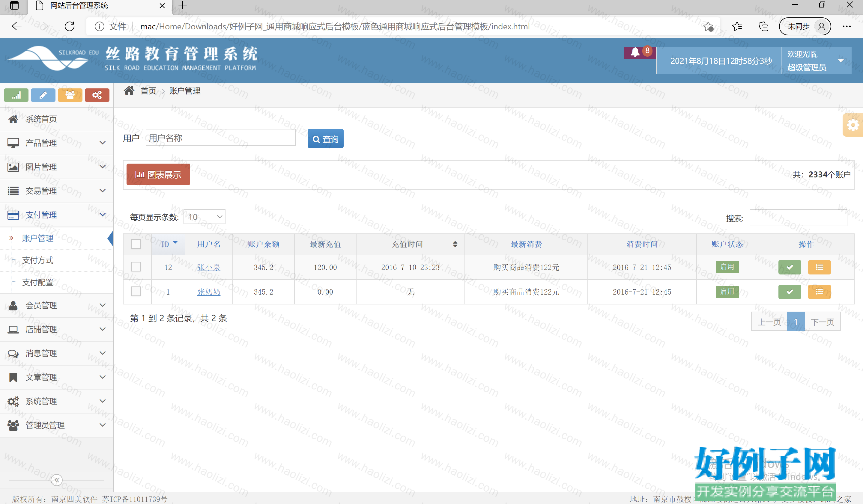Expand the 交易管理 menu
Screen dimensions: 863x504
click(x=57, y=191)
